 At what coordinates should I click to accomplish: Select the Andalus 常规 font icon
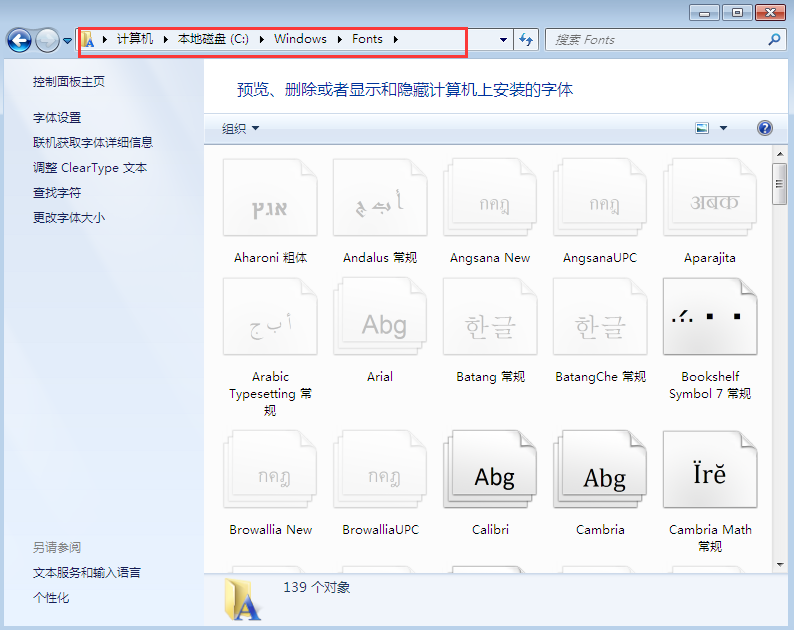point(380,198)
